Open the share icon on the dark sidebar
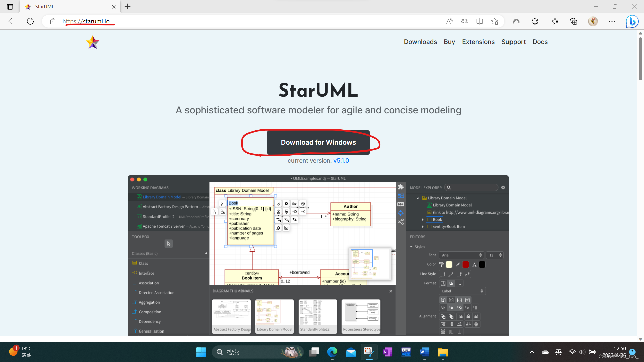Image resolution: width=644 pixels, height=362 pixels. click(401, 222)
